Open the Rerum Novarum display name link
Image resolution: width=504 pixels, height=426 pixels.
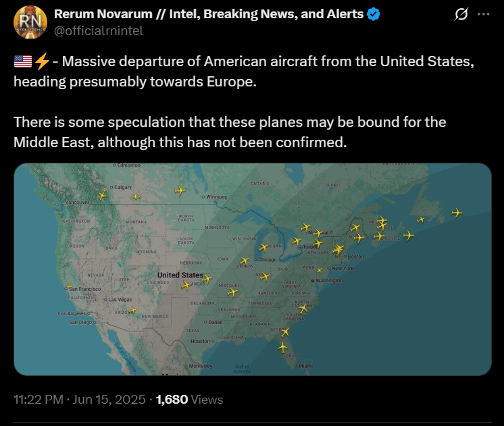coord(209,14)
